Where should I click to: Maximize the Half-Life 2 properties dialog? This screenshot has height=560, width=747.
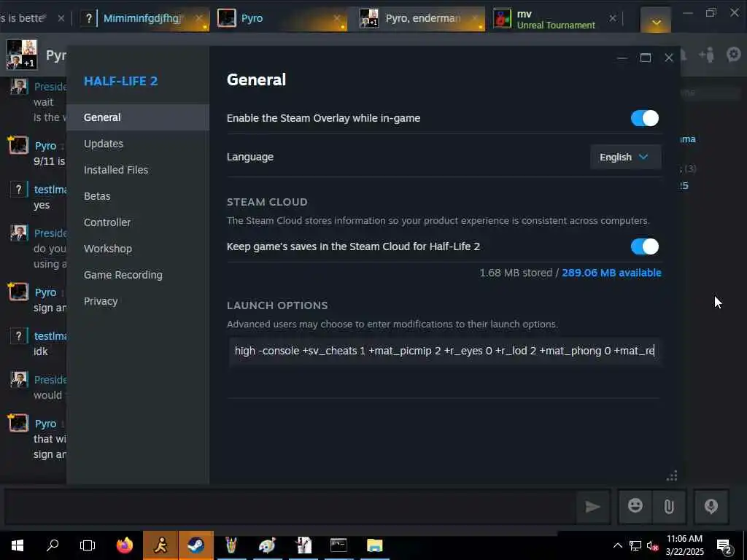(x=646, y=58)
